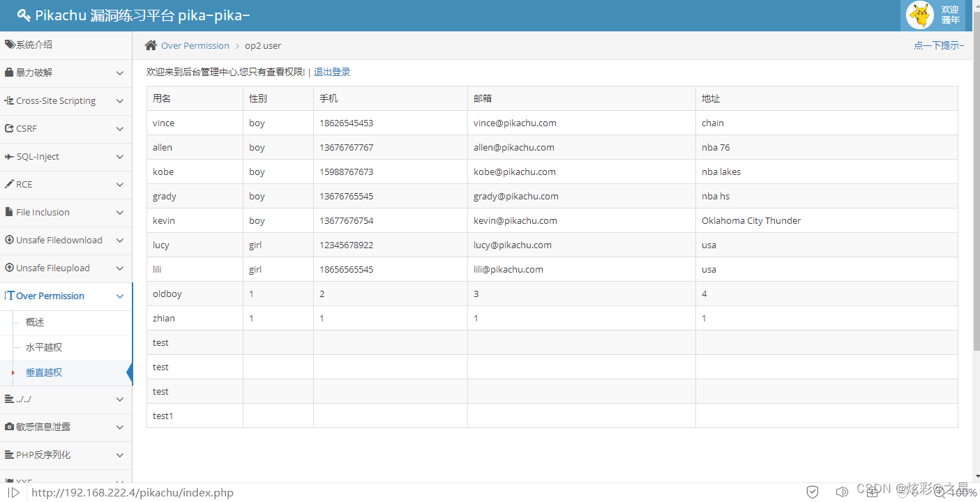Expand the Unsafe Filedownload chevron
Image resolution: width=980 pixels, height=502 pixels.
click(120, 240)
